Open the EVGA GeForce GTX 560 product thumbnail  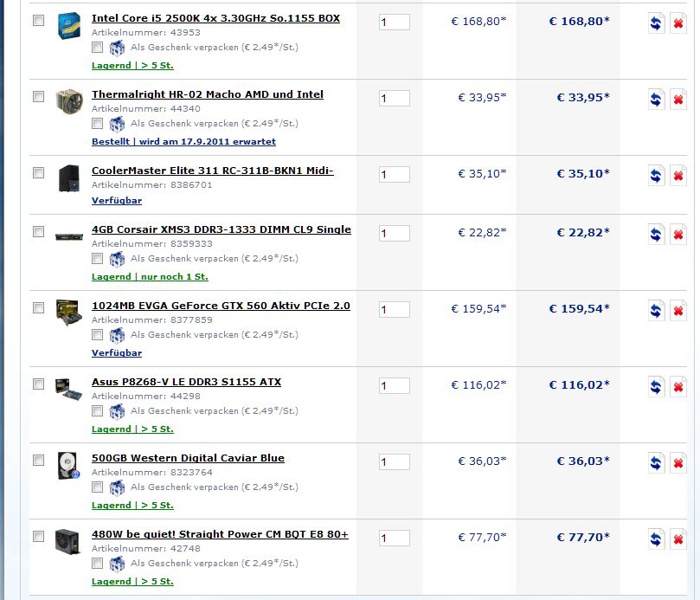[x=68, y=312]
